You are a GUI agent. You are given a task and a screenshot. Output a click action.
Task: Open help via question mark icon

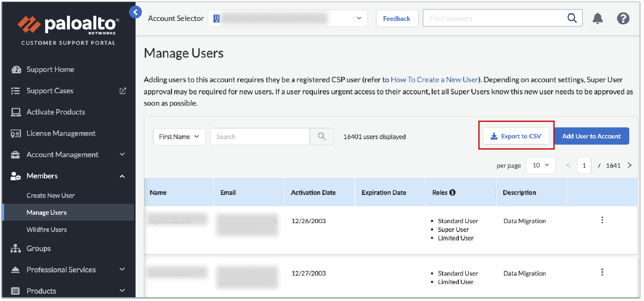(623, 18)
